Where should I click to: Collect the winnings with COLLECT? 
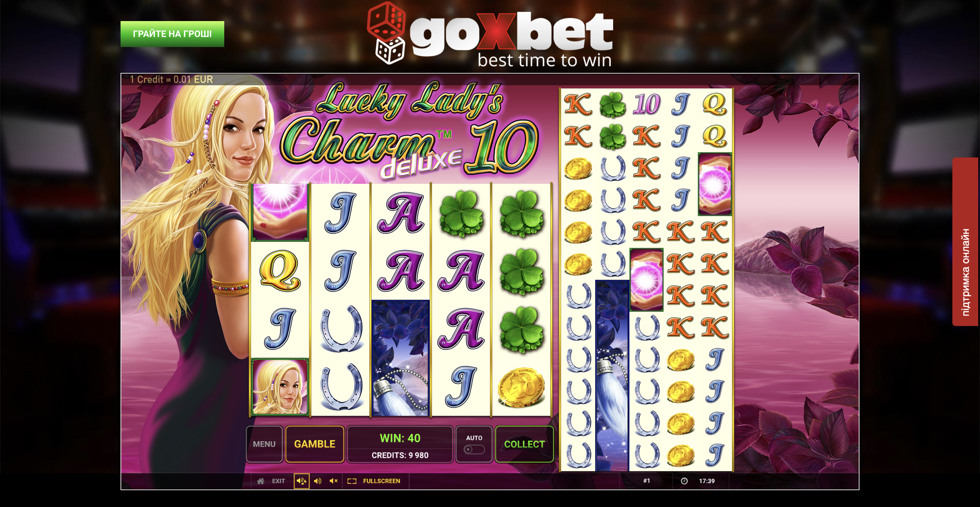(x=524, y=444)
